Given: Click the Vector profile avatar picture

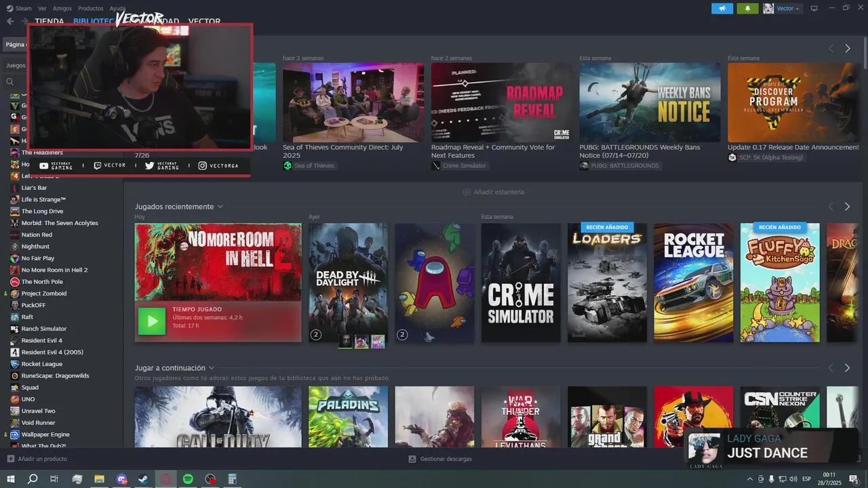Looking at the screenshot, I should 768,8.
